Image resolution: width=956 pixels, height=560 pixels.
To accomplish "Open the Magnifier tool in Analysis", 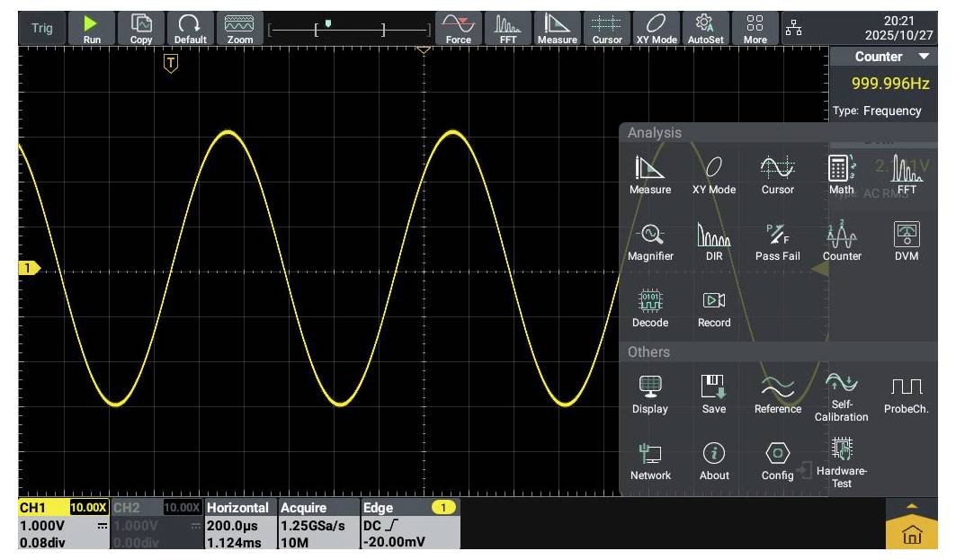I will [650, 241].
